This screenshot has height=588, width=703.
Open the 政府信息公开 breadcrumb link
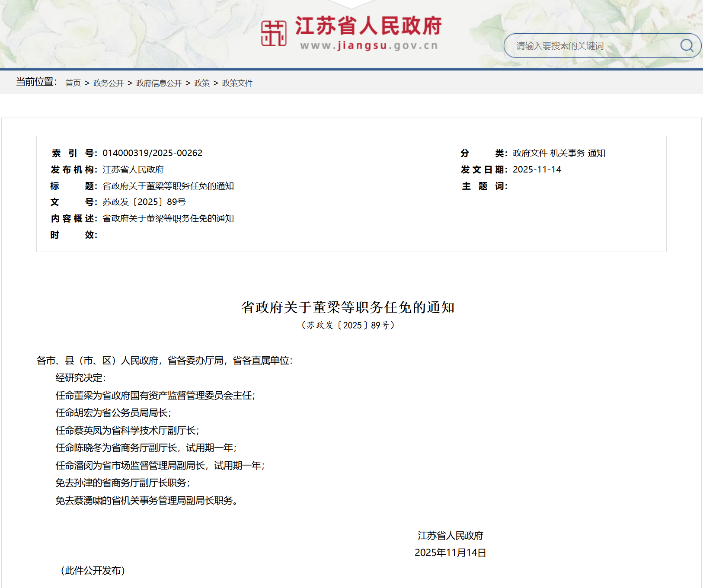point(159,83)
